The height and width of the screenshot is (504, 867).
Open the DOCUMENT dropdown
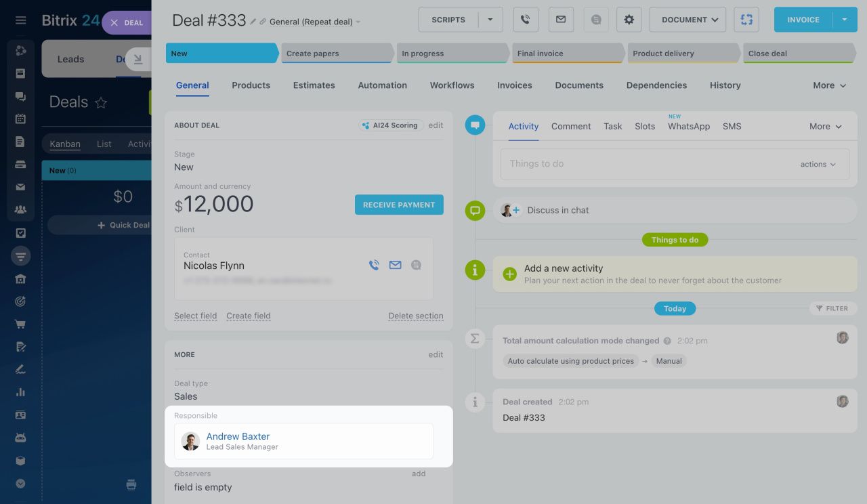tap(688, 20)
